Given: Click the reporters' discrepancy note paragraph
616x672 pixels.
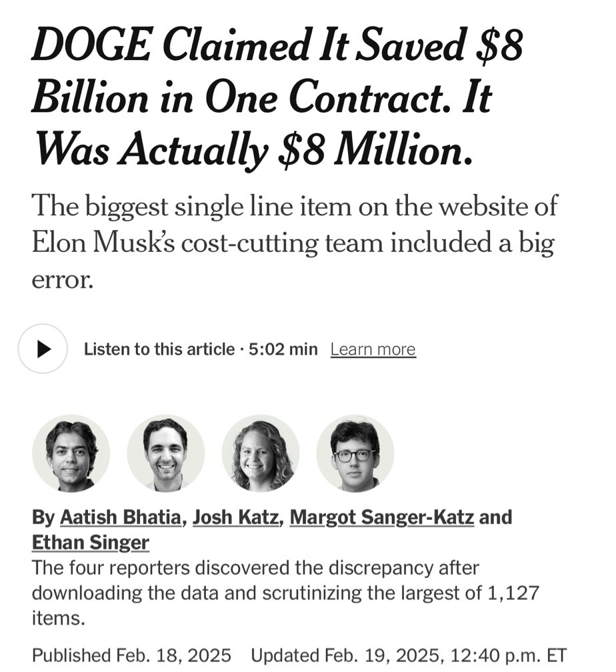Looking at the screenshot, I should [285, 593].
